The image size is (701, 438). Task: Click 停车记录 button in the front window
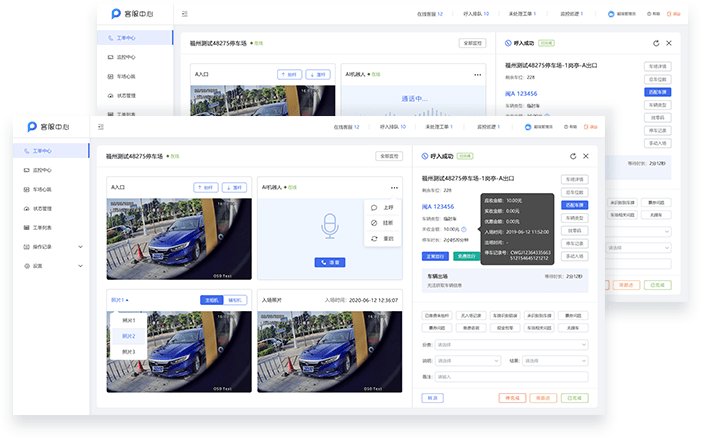pos(574,244)
